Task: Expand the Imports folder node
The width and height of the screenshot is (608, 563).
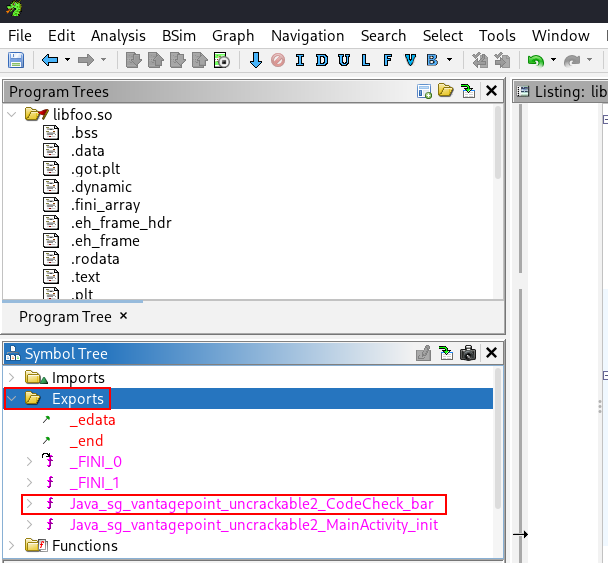Action: (x=12, y=378)
